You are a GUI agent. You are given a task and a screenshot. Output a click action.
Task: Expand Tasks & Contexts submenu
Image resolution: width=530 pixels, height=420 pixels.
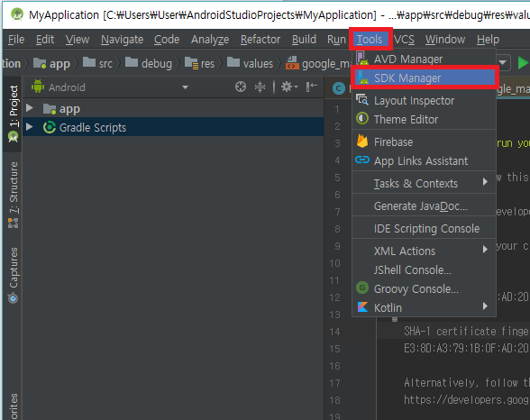tap(424, 183)
